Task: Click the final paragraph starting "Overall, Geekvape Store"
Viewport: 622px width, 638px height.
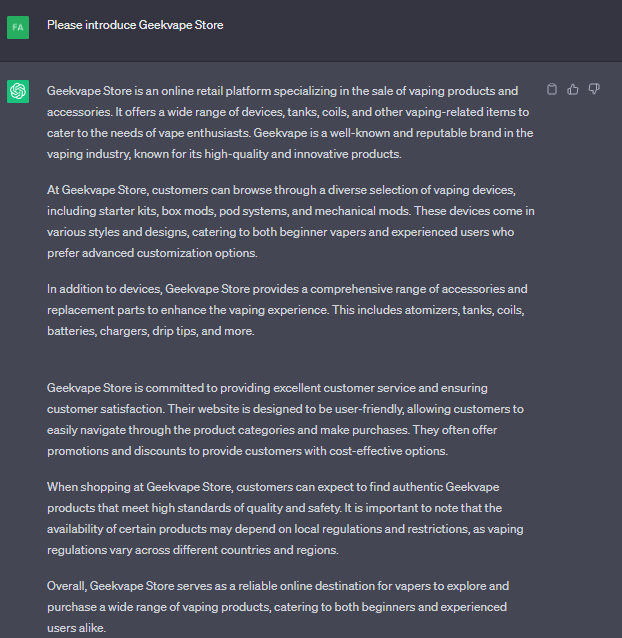Action: tap(290, 606)
